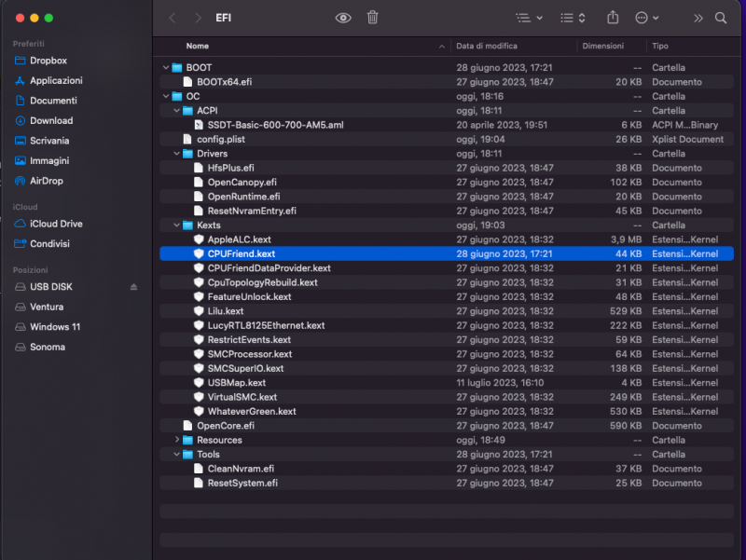Select the USBMap.kext file
This screenshot has height=560, width=746.
pos(447,383)
